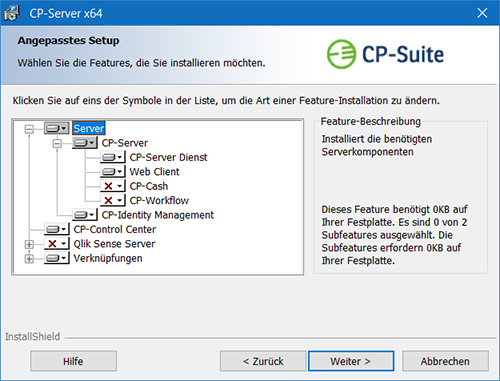Click the Weiter > button
The width and height of the screenshot is (500, 381).
click(351, 361)
